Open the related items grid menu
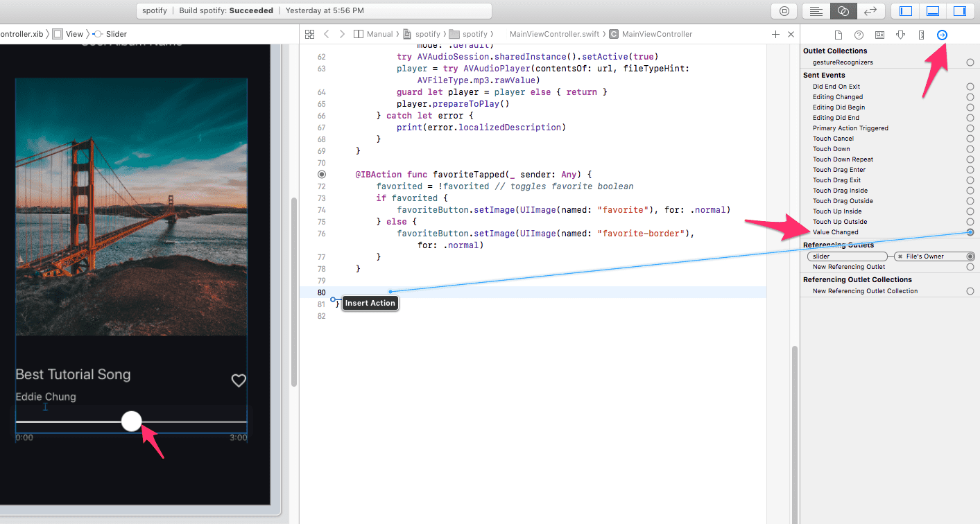The height and width of the screenshot is (524, 980). click(x=310, y=34)
